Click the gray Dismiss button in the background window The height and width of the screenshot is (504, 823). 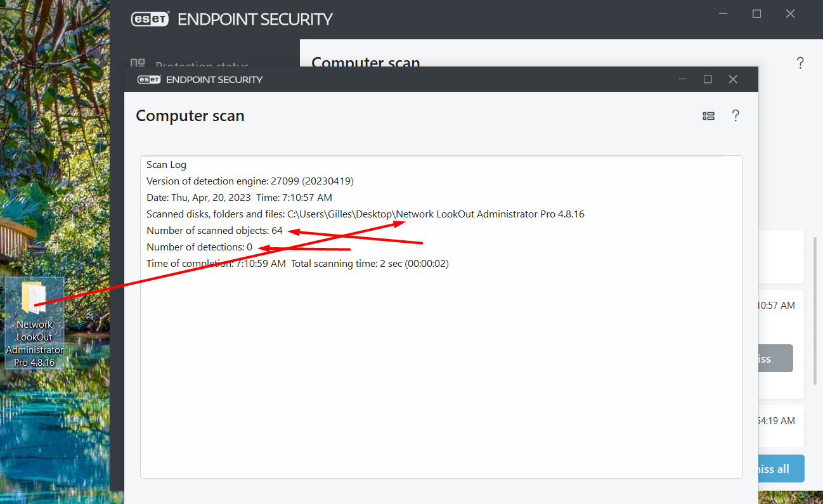pos(775,359)
